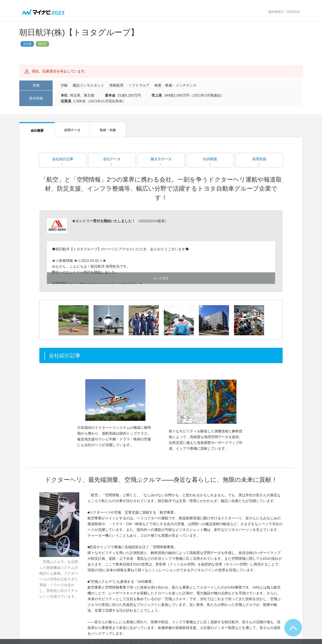322x644 pixels.
Task: Switch to the 会社概要 tab
Action: (x=37, y=130)
